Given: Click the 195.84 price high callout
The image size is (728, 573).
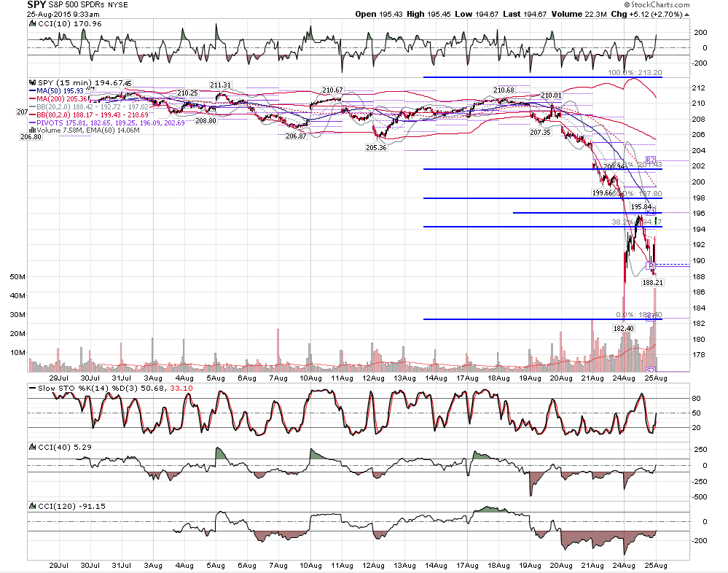Looking at the screenshot, I should (x=641, y=206).
